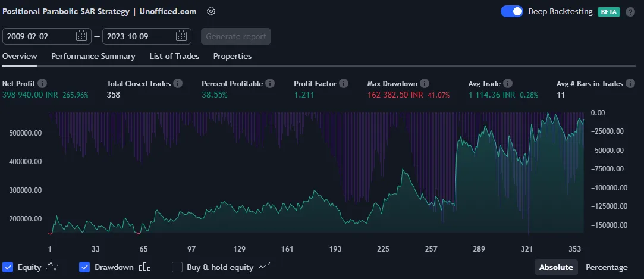This screenshot has height=279, width=644.
Task: Open strategy settings gear icon
Action: 211,11
